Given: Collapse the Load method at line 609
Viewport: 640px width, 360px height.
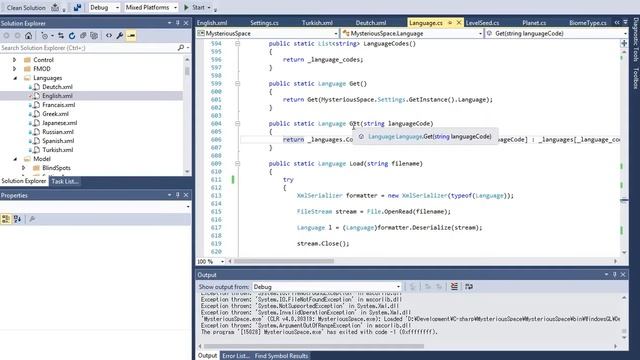Looking at the screenshot, I should pyautogui.click(x=237, y=164).
